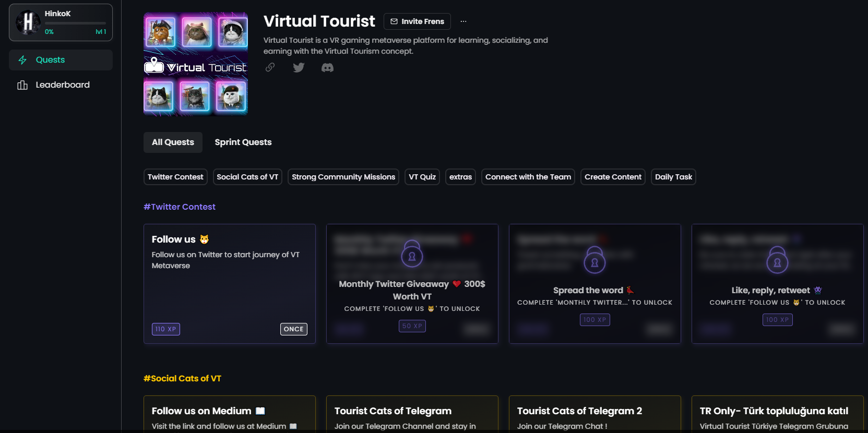Go to Leaderboard in the sidebar
Viewport: 868px width, 433px height.
coord(61,85)
